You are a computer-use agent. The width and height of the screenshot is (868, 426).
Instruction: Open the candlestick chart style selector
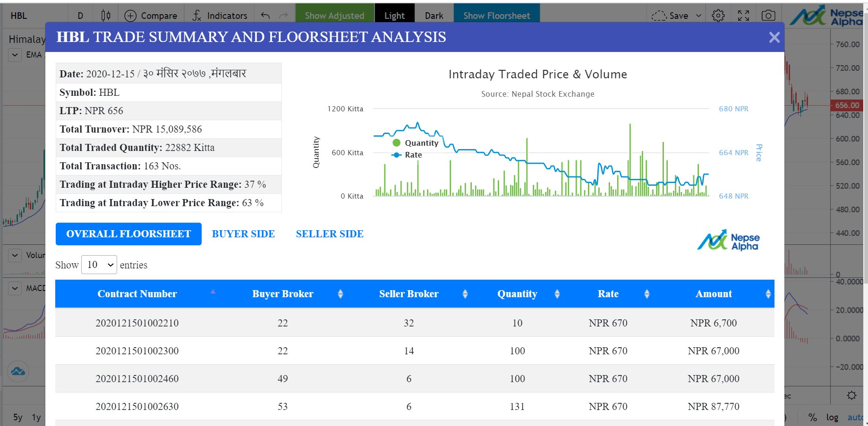[x=106, y=16]
